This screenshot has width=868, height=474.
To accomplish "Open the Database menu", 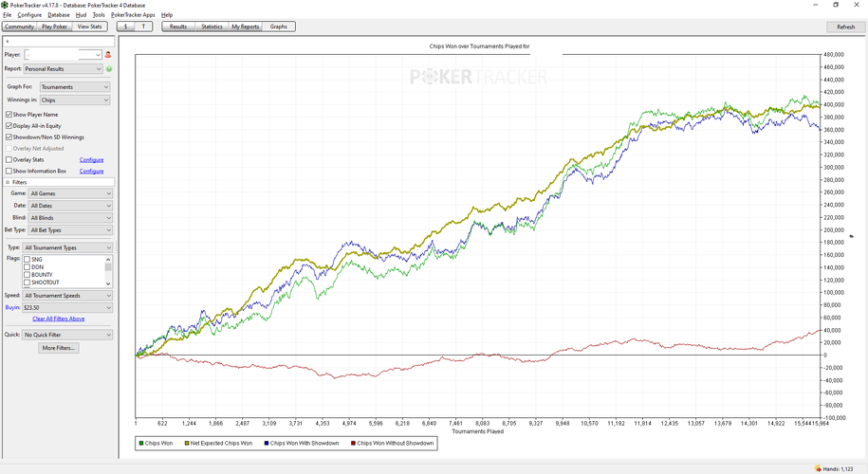I will (x=59, y=15).
